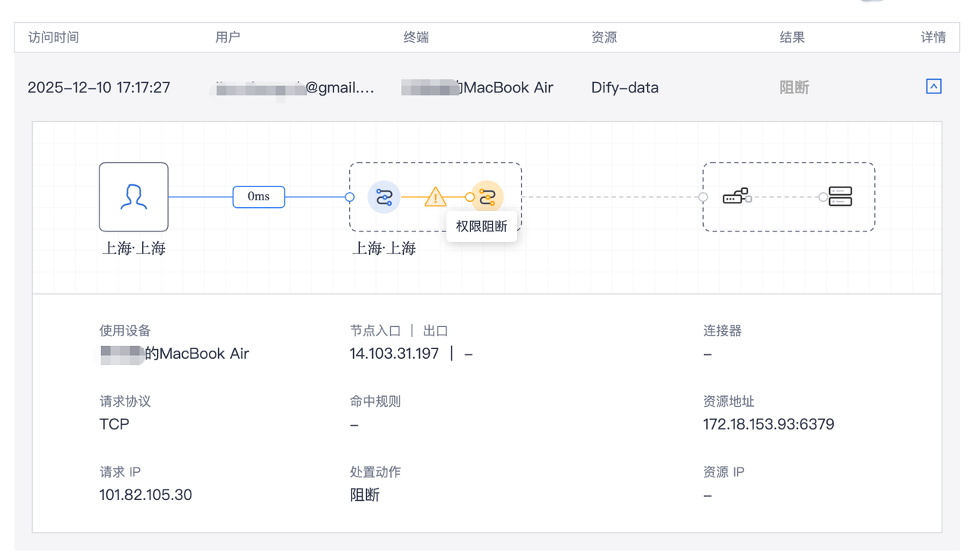The height and width of the screenshot is (560, 972).
Task: Click the user avatar icon in topology
Action: point(134,197)
